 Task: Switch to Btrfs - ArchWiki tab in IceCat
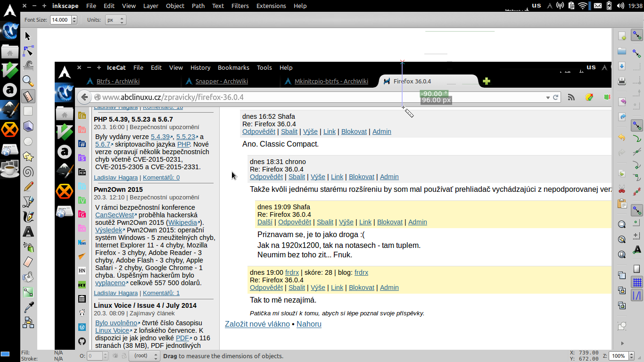tap(118, 81)
